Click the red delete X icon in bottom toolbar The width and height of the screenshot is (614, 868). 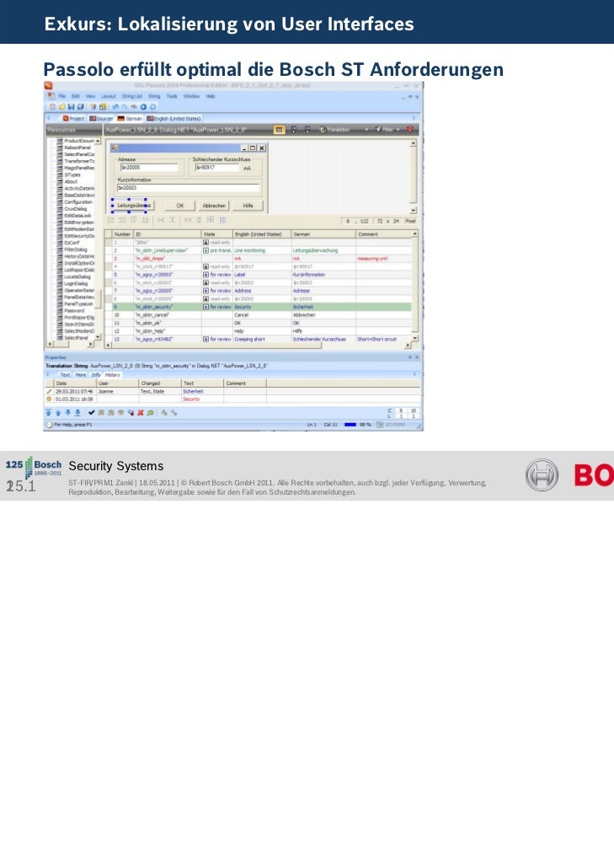coord(141,412)
